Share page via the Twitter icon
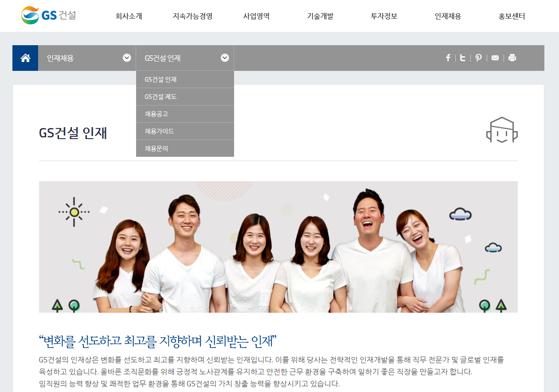 coord(462,58)
